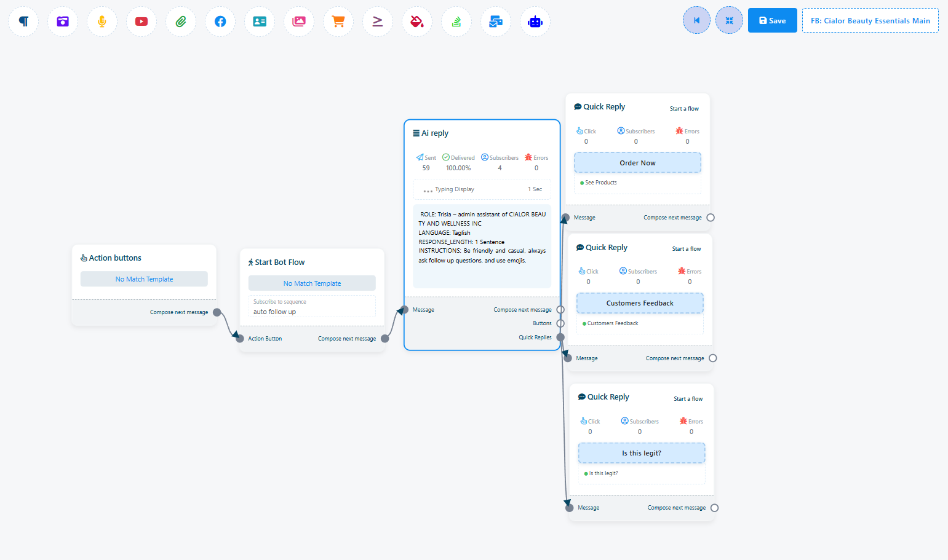Click the ROLE: Trisia prompt text box

tap(482, 246)
